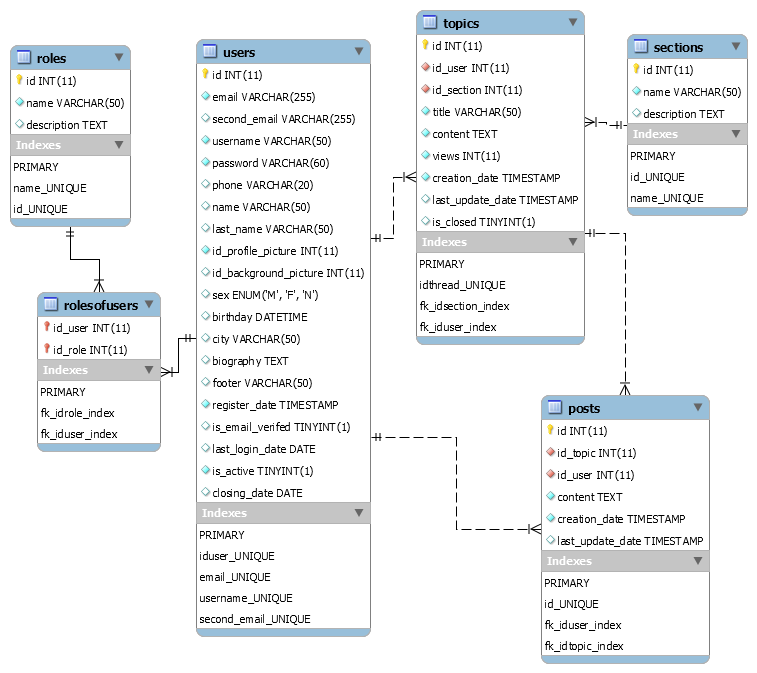Click primary key icon of roles id

click(19, 80)
